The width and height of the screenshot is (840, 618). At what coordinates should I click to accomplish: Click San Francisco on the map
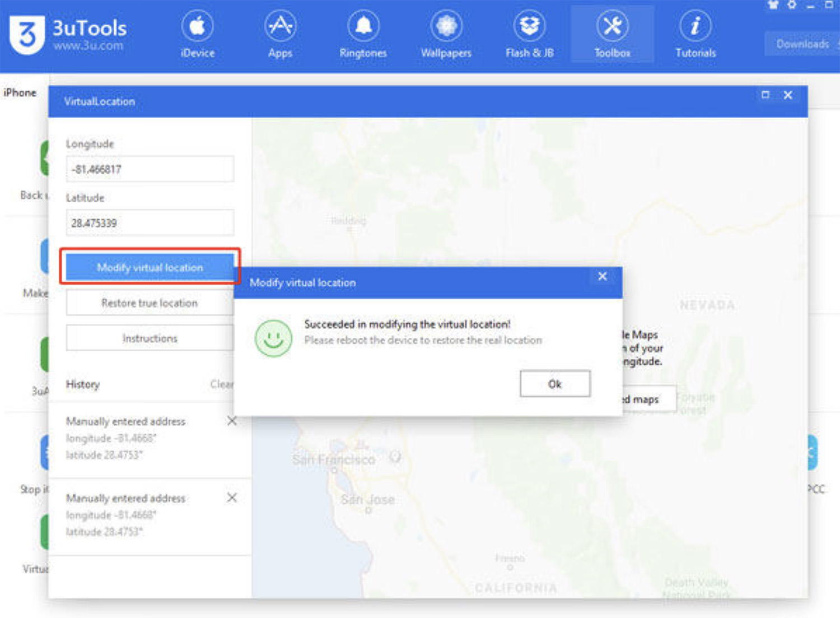(x=334, y=460)
